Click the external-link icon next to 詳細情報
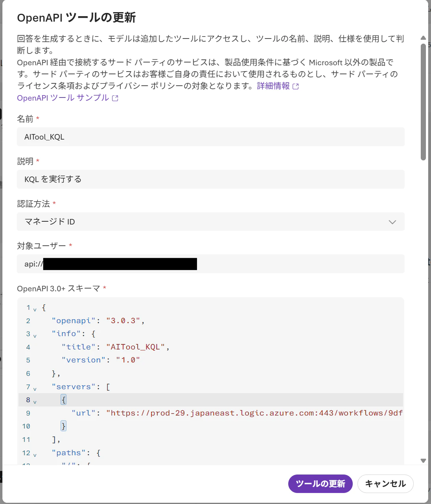This screenshot has width=431, height=504. [x=296, y=86]
